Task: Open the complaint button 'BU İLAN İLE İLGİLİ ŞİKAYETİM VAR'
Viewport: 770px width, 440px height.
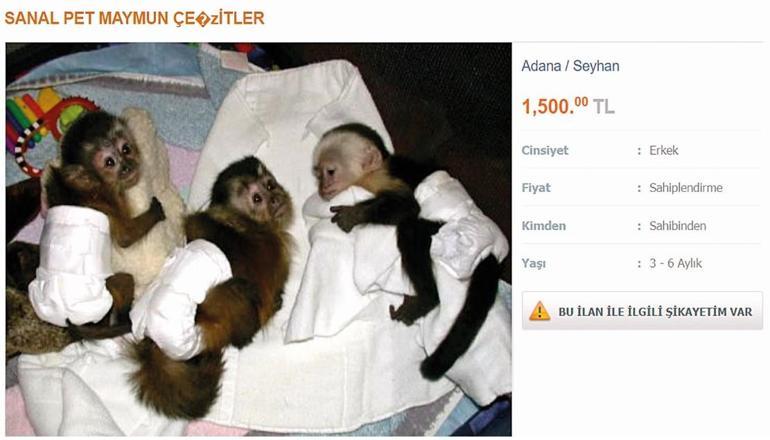Action: tap(642, 311)
